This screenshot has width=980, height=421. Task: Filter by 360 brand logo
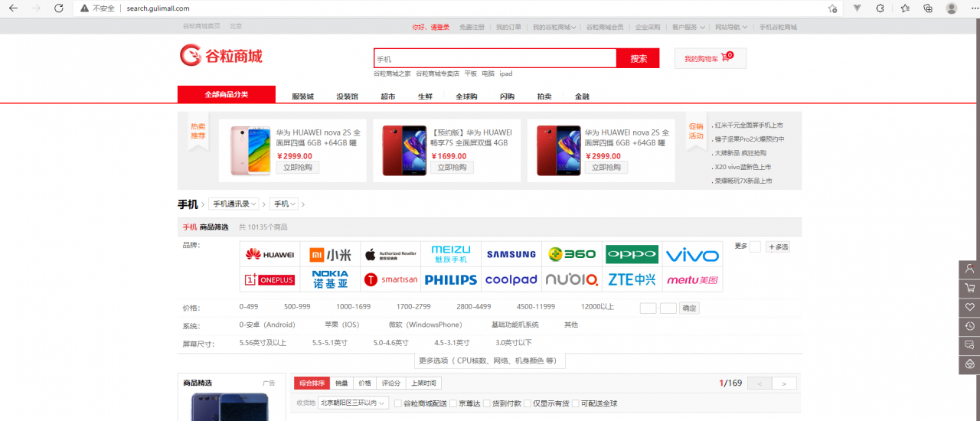[572, 255]
